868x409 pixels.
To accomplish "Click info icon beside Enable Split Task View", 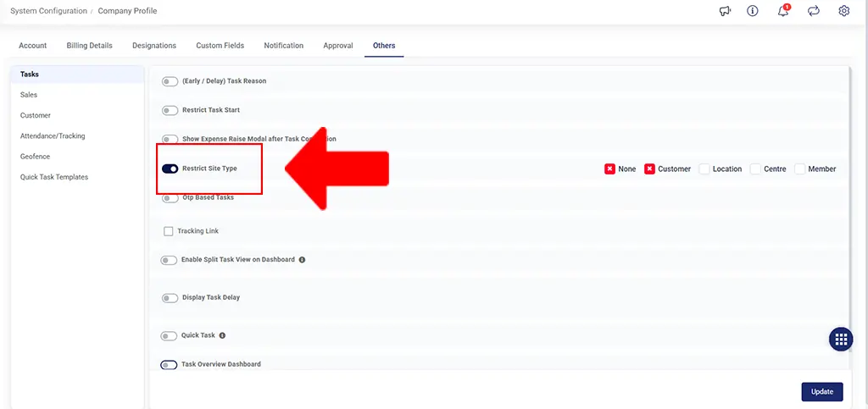I will tap(302, 259).
